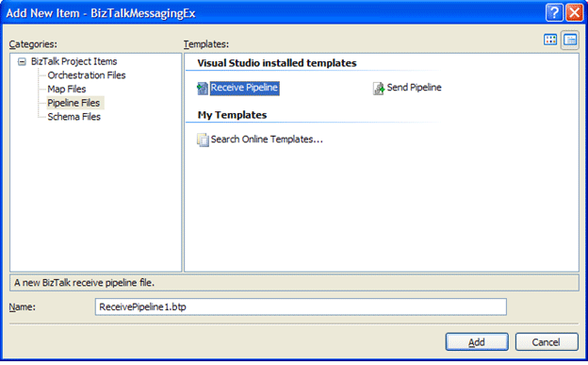Viewport: 588px width, 365px height.
Task: Choose the Map Files category
Action: 67,90
